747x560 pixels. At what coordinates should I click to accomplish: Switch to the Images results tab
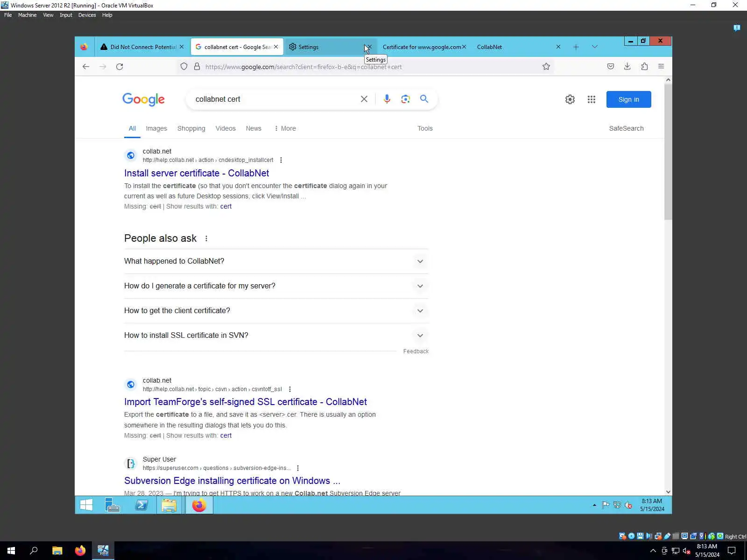pos(156,128)
